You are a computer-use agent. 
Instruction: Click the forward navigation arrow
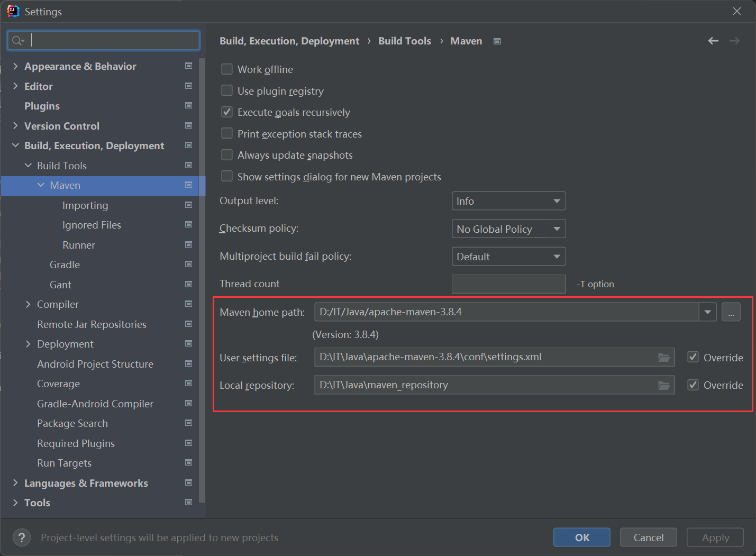tap(734, 41)
